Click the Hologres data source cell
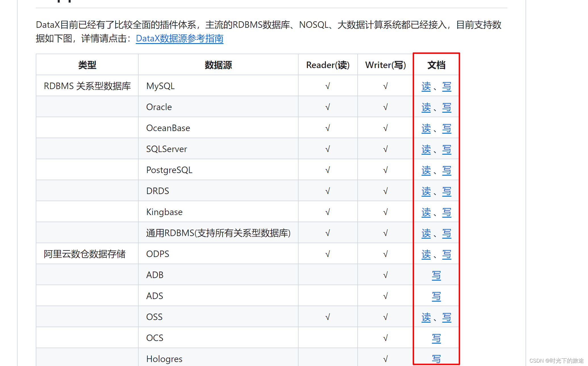 coord(218,357)
